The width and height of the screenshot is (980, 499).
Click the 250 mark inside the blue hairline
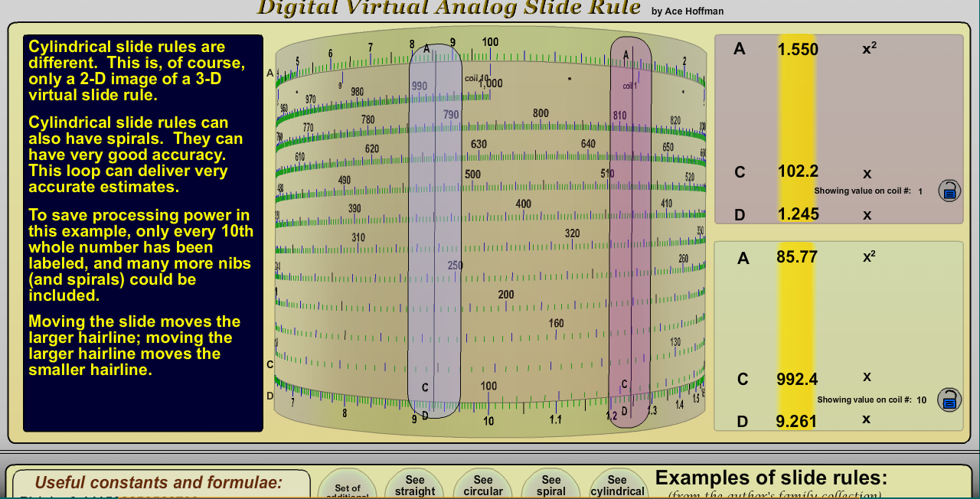point(455,266)
